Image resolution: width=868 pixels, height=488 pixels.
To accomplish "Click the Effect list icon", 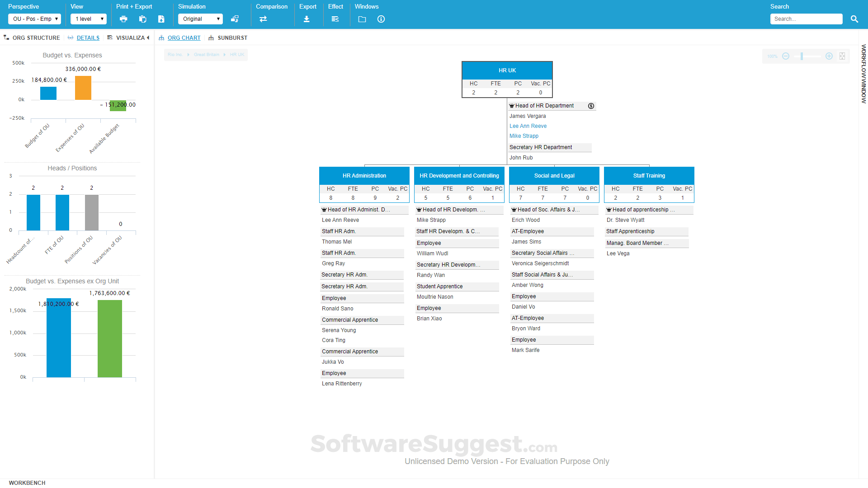I will (x=335, y=19).
